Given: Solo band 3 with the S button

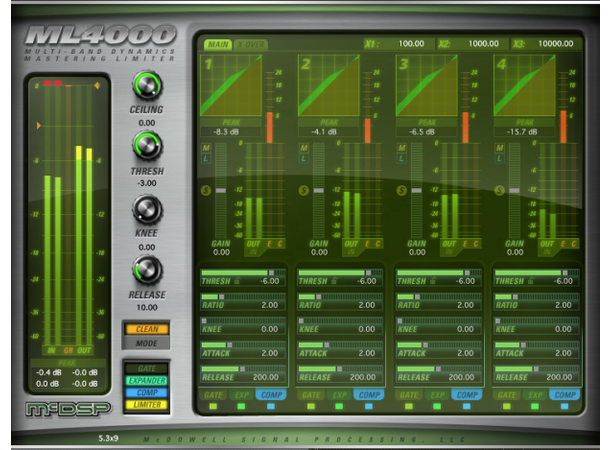Looking at the screenshot, I should click(401, 190).
